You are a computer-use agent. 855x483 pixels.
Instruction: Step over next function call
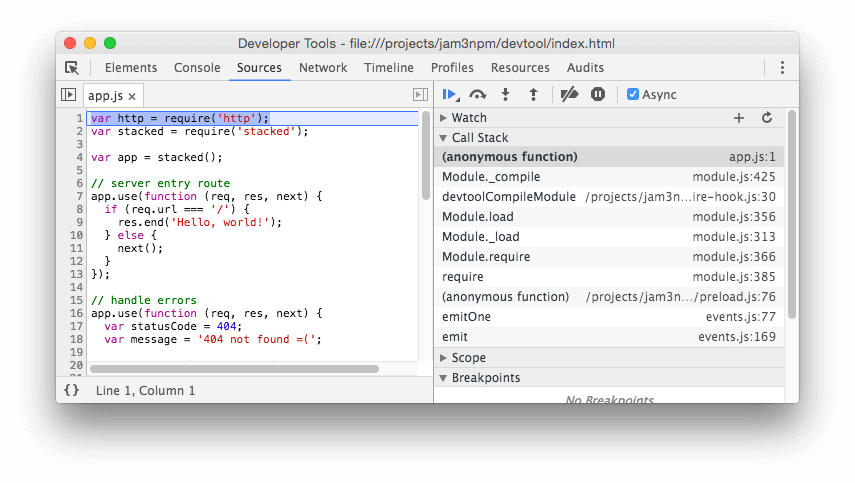click(x=478, y=95)
